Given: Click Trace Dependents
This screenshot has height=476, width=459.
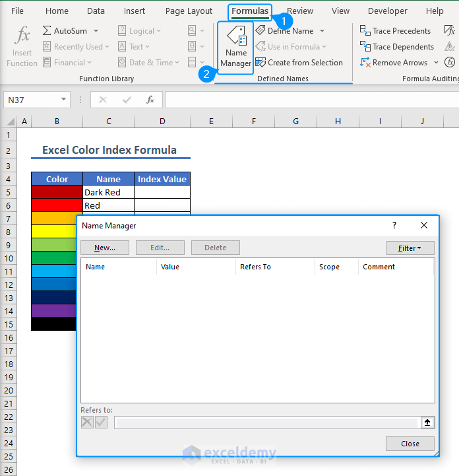Looking at the screenshot, I should (397, 46).
